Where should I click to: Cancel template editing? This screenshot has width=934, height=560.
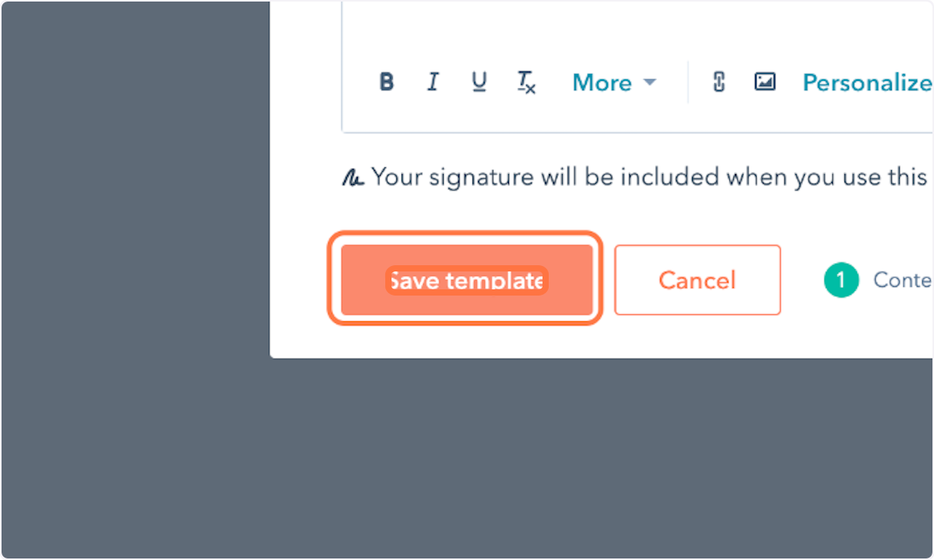[x=697, y=280]
